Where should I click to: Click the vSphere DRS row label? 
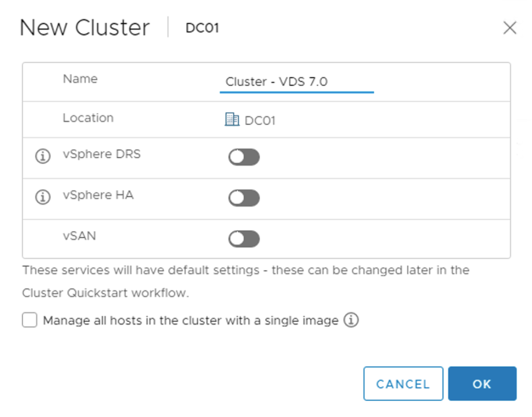point(101,154)
